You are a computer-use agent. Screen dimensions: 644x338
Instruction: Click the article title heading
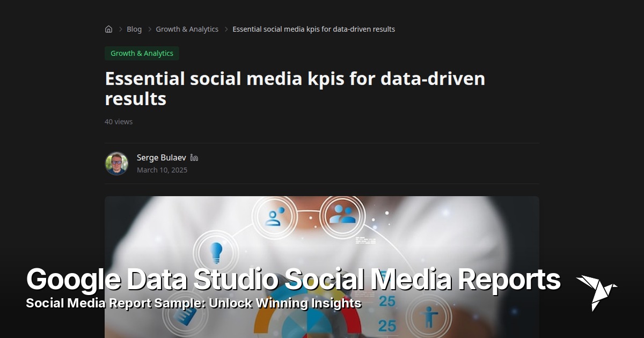(x=295, y=89)
